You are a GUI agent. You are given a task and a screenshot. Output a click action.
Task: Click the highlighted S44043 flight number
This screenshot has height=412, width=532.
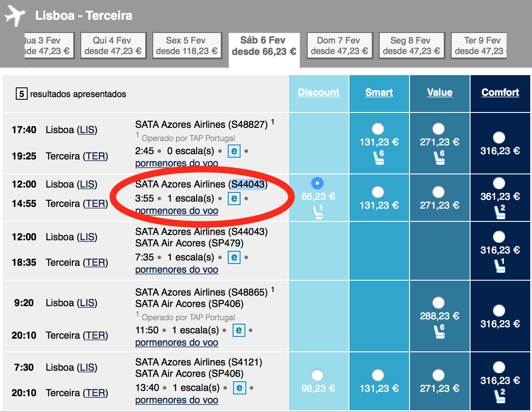[248, 184]
